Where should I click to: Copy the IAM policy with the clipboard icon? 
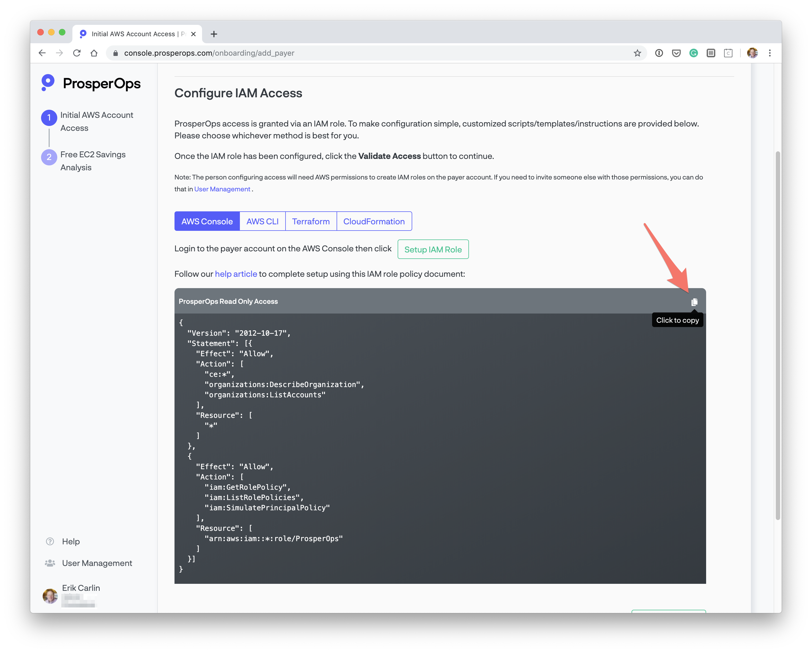click(x=694, y=302)
